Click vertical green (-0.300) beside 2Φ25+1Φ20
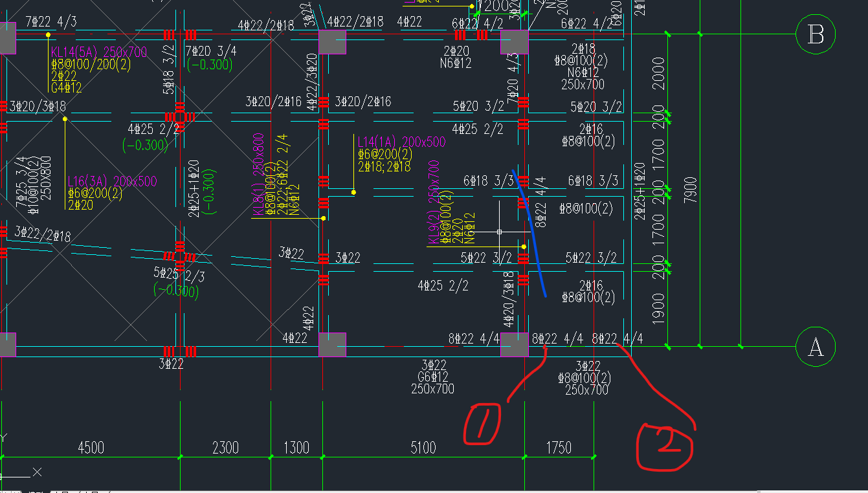This screenshot has height=493, width=868. tap(210, 192)
